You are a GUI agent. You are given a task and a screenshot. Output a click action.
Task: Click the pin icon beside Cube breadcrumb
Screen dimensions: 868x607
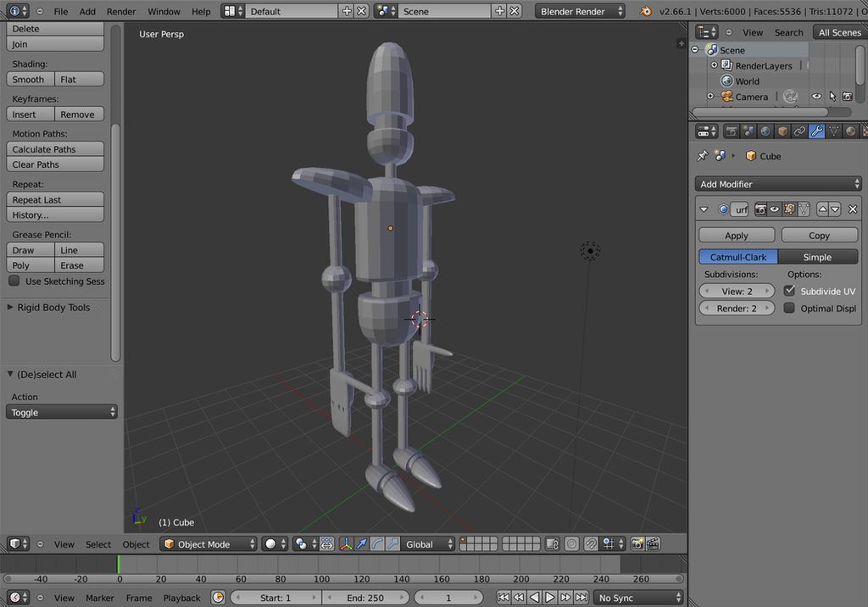click(703, 156)
